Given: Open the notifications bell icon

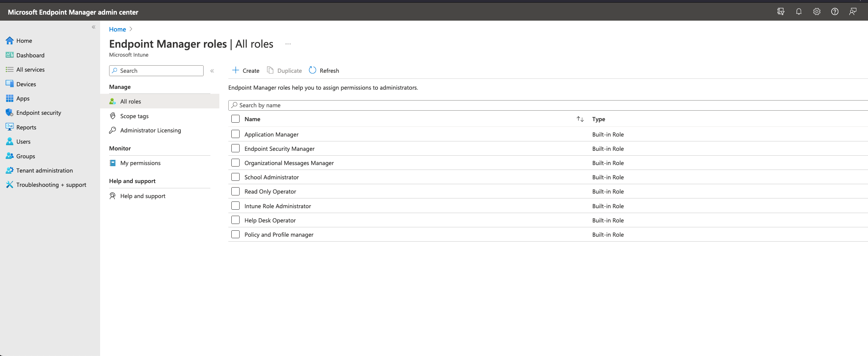Looking at the screenshot, I should (799, 12).
